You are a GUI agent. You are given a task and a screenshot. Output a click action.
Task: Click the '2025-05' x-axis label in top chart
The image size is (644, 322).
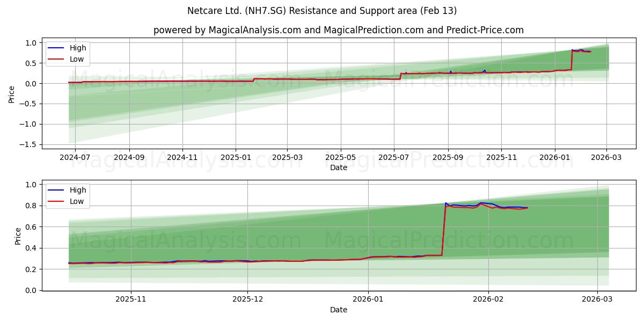click(x=341, y=158)
